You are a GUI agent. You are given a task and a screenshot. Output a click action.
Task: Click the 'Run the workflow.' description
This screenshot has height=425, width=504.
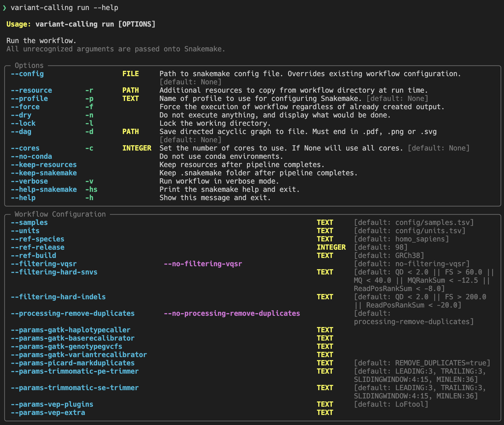(42, 41)
